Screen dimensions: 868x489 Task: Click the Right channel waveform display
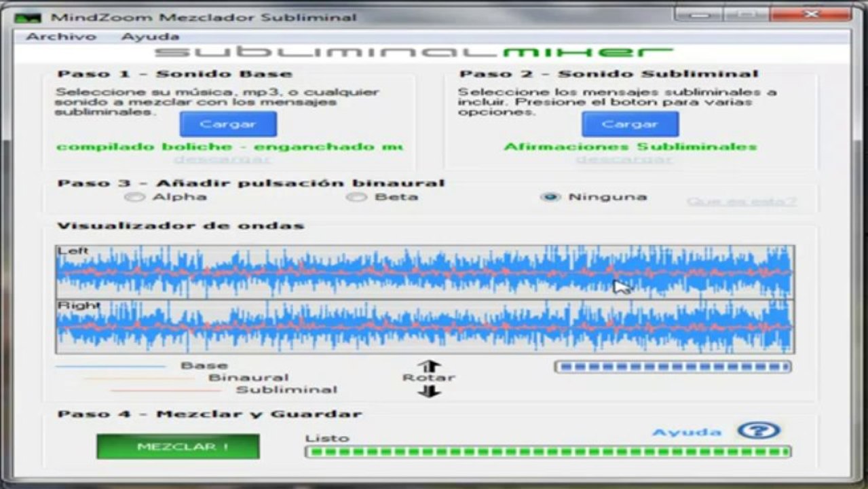tap(425, 327)
